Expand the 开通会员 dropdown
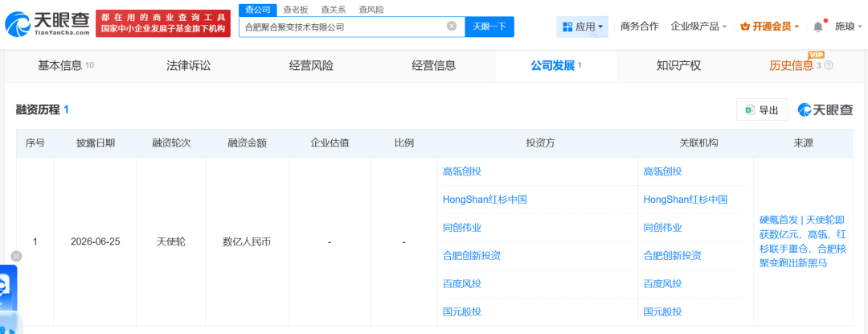 (769, 26)
